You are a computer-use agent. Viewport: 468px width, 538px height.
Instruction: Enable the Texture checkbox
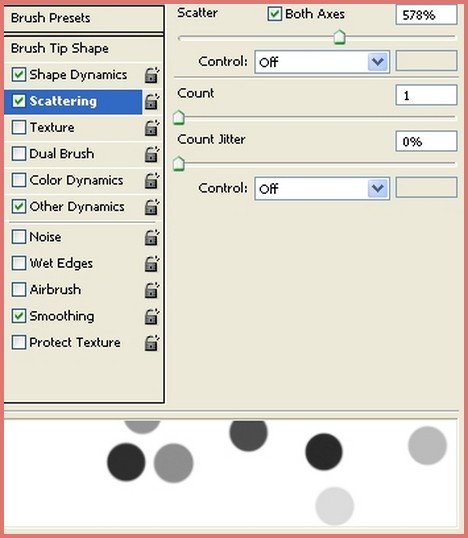[x=19, y=127]
